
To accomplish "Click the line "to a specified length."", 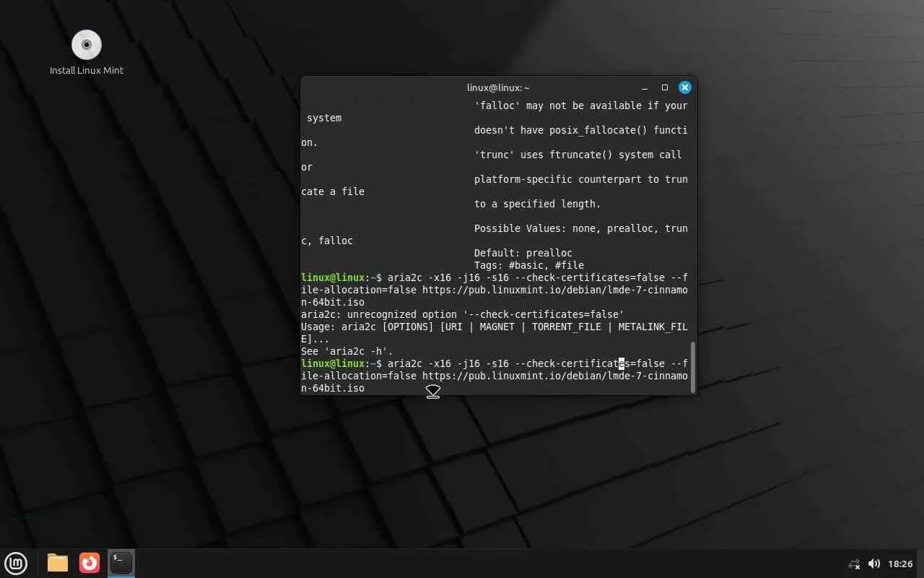I will coord(538,204).
